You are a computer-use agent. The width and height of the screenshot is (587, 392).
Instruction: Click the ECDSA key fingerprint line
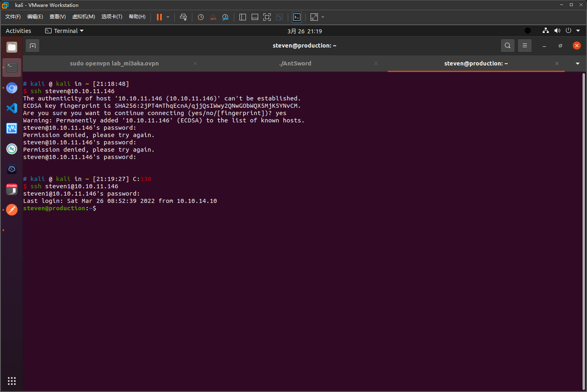click(162, 106)
